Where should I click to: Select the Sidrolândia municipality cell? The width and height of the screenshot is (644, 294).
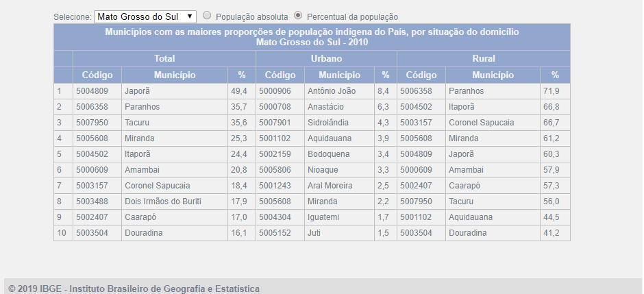[x=328, y=123]
